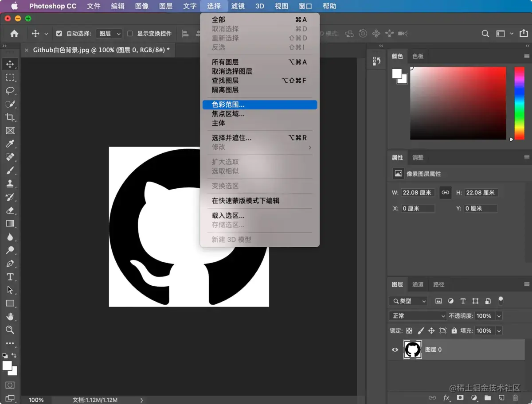532x404 pixels.
Task: Select the Move tool in the toolbox
Action: pyautogui.click(x=10, y=64)
